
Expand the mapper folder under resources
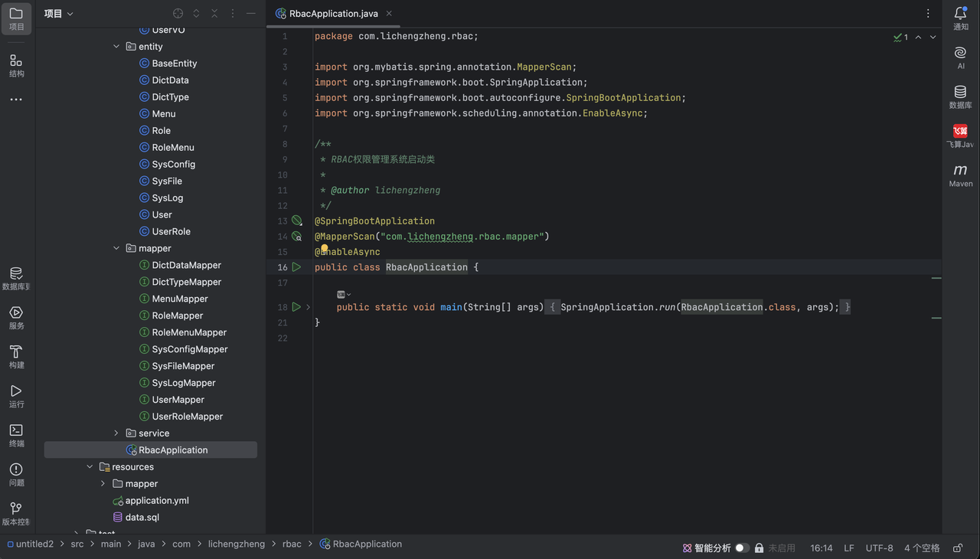pyautogui.click(x=103, y=484)
